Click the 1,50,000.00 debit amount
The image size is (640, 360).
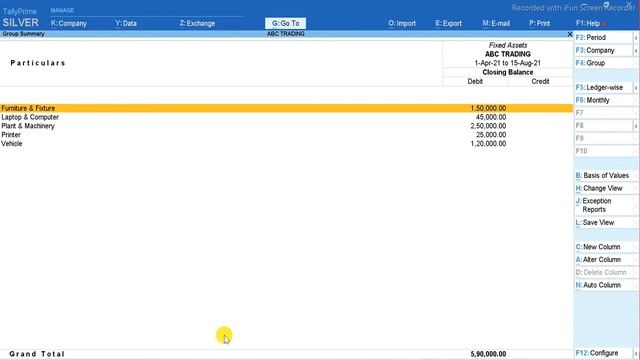pos(488,108)
